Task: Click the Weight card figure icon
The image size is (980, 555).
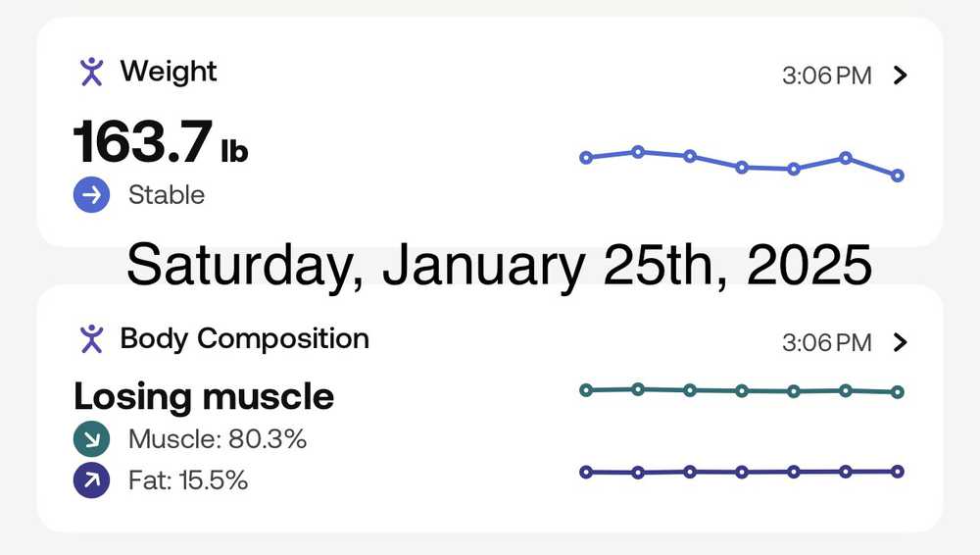Action: (x=91, y=72)
